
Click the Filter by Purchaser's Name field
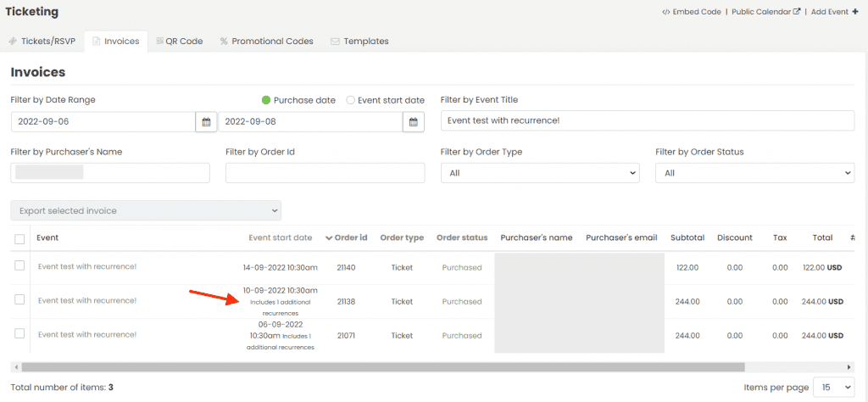click(110, 173)
